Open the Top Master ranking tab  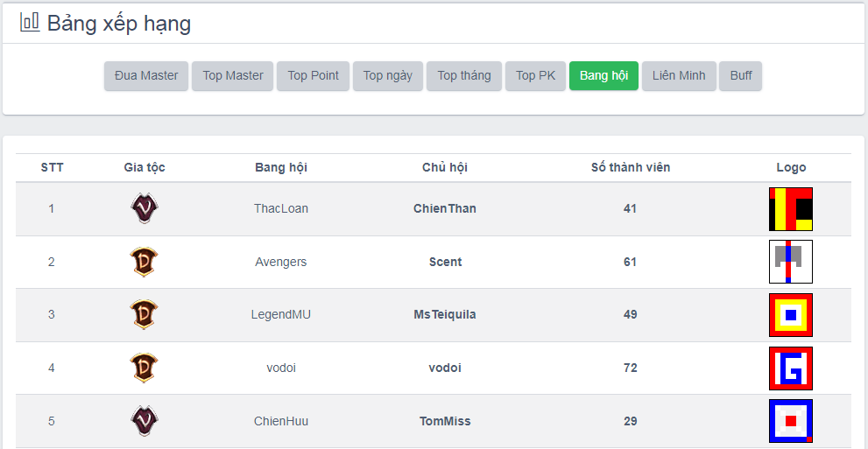tap(233, 75)
